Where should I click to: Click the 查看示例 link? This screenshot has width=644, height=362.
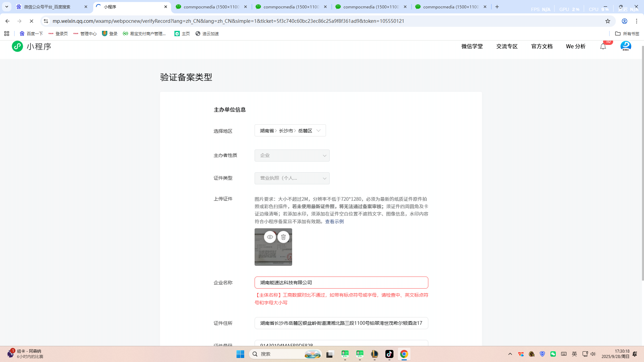coord(334,222)
